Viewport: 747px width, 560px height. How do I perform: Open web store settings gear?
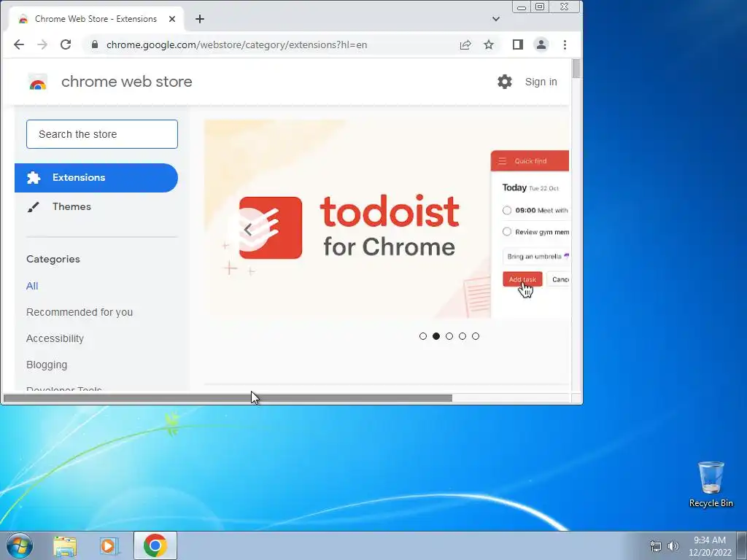tap(505, 82)
